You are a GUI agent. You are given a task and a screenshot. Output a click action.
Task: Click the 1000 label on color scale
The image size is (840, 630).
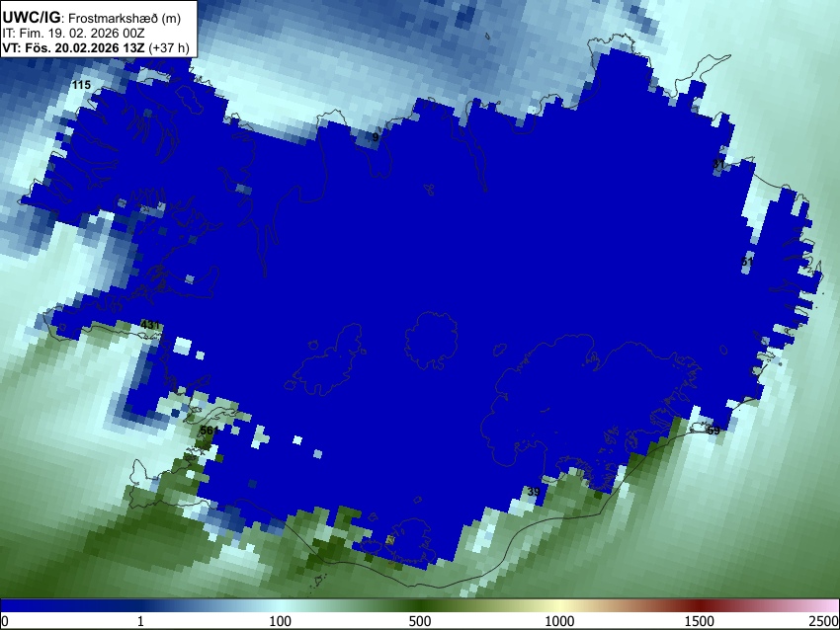point(559,621)
